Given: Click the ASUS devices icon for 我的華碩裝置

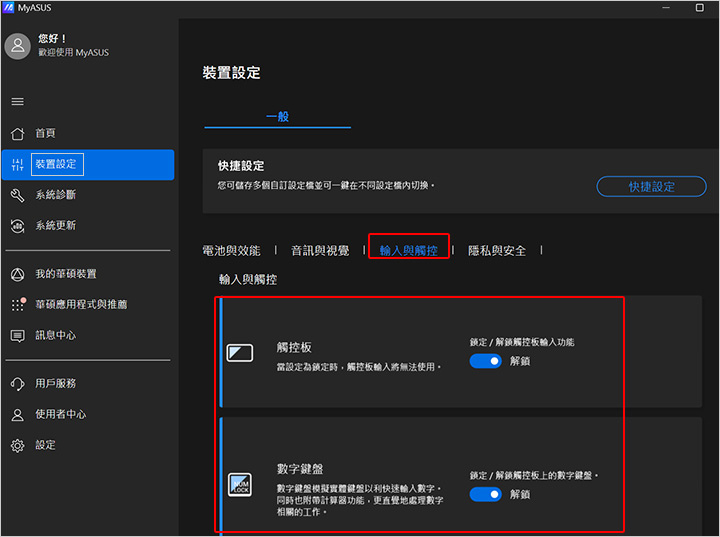Looking at the screenshot, I should click(17, 275).
